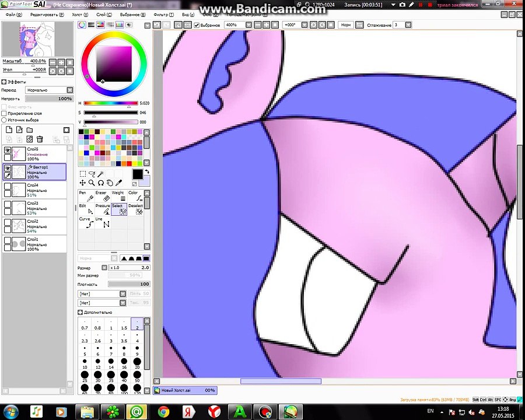Choose the Curve tool
Screen dimensions: 525x420
coord(86,222)
